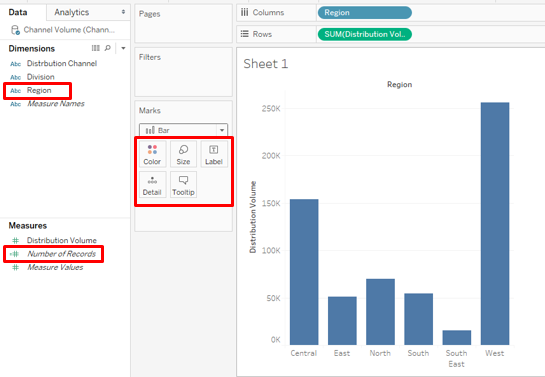This screenshot has width=545, height=377.
Task: Select the West bar
Action: click(495, 223)
